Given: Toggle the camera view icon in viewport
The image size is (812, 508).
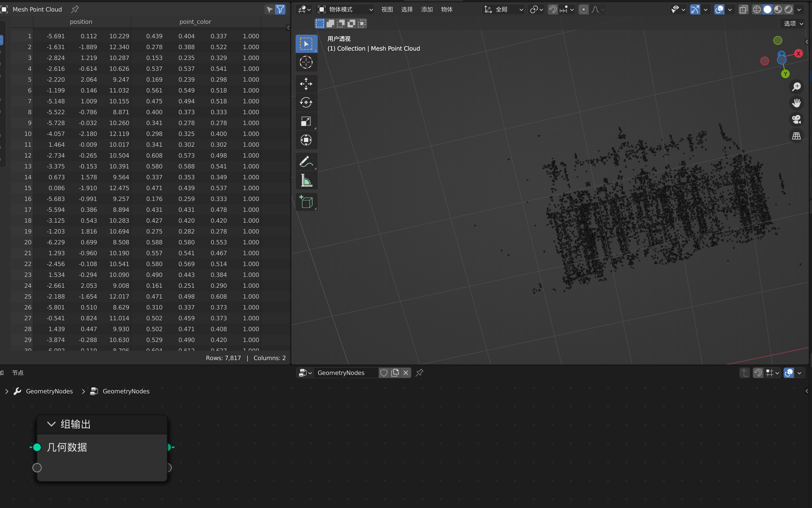Looking at the screenshot, I should click(796, 119).
